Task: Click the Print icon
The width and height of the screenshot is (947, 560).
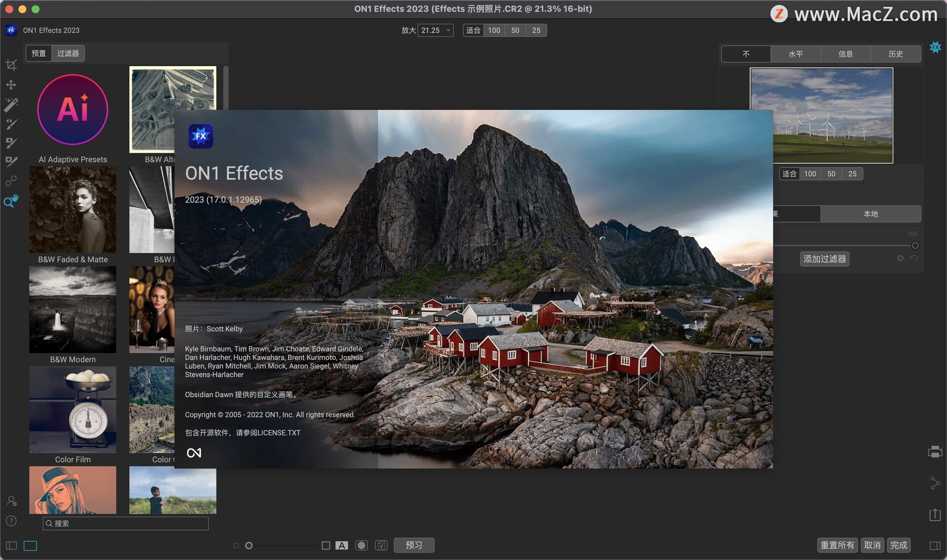Action: point(935,452)
